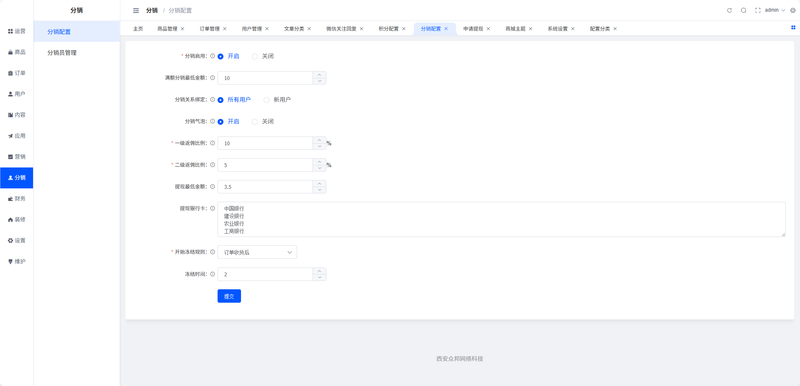The image size is (800, 386).
Task: Click the info icon beside 分销启用
Action: pos(213,56)
